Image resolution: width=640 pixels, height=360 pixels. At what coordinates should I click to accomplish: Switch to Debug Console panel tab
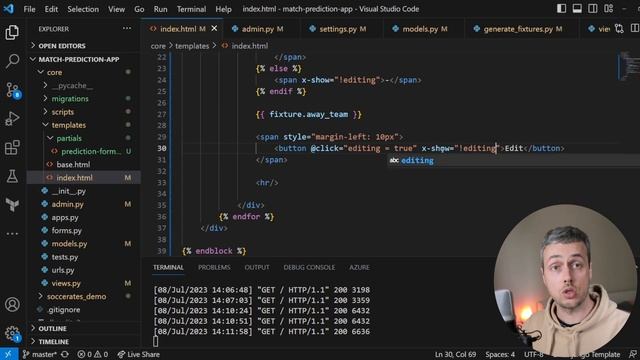click(x=309, y=267)
